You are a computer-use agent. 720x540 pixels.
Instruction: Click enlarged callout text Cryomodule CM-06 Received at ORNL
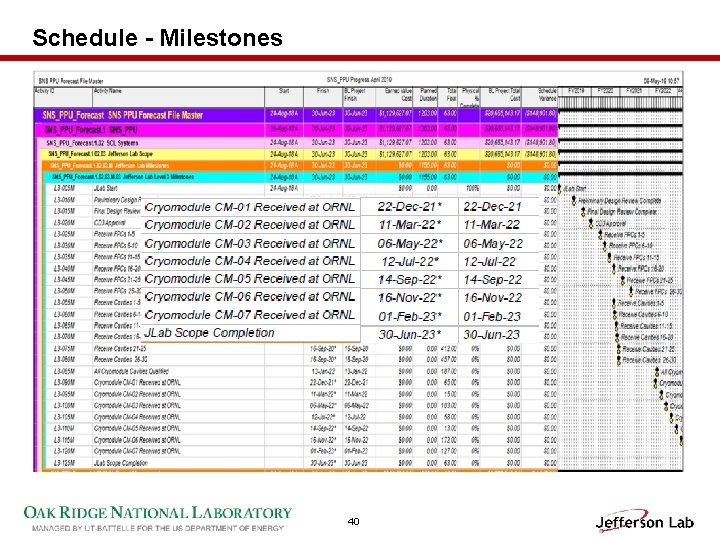click(249, 297)
